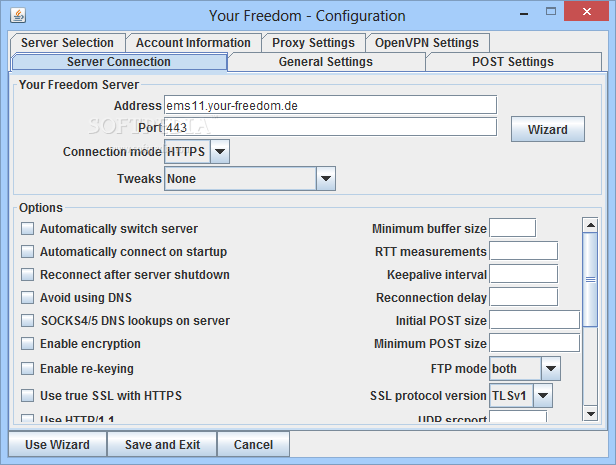Screen dimensions: 616x465
Task: Click the Use Wizard button
Action: [57, 444]
